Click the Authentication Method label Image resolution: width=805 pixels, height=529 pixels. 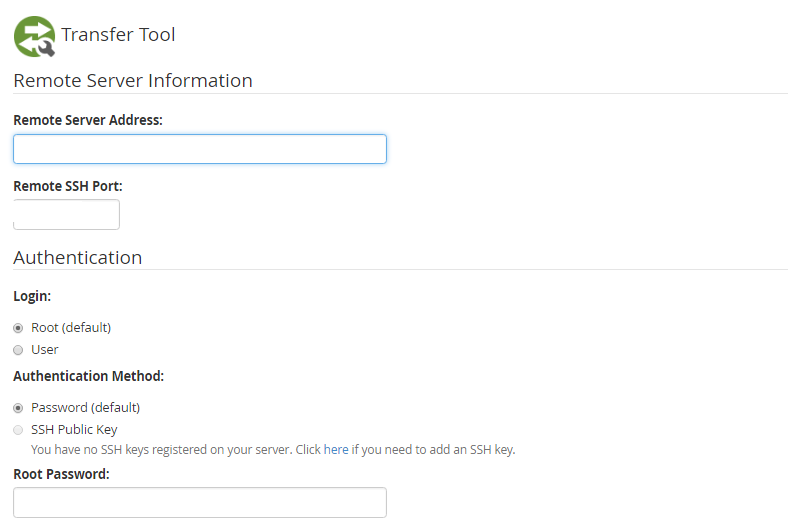click(x=88, y=376)
